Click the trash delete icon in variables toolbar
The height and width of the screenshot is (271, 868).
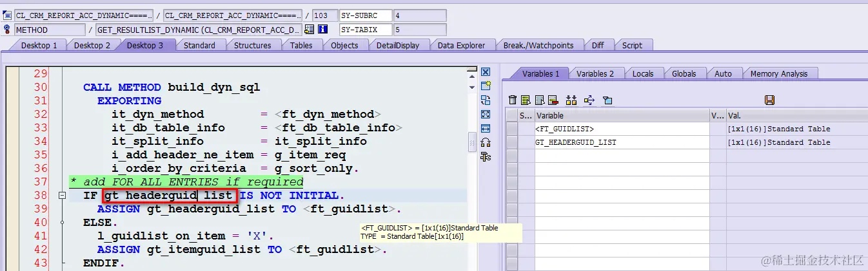(x=513, y=100)
